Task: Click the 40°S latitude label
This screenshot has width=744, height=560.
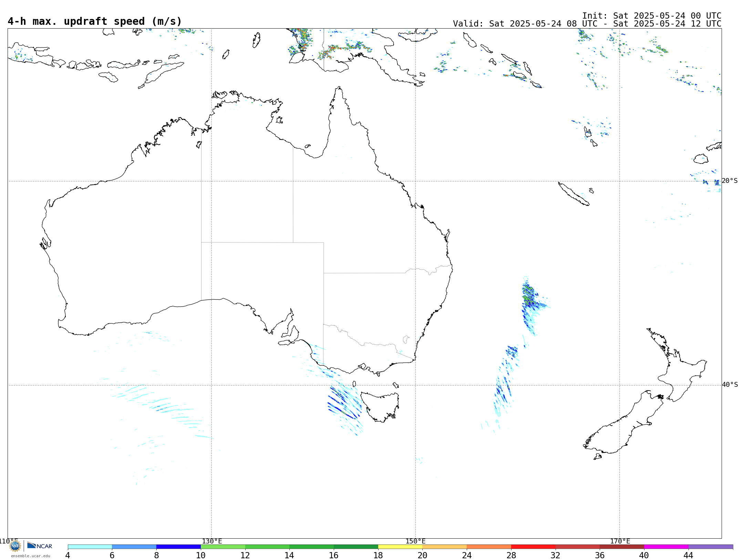Action: [730, 385]
